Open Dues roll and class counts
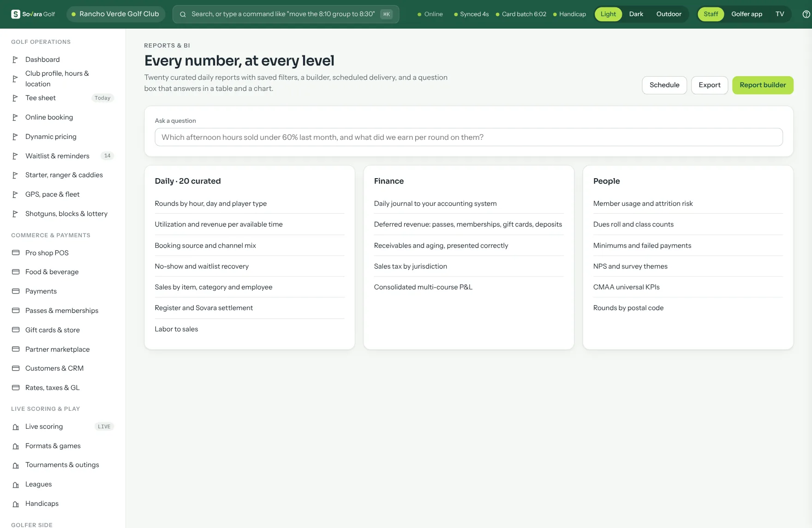The width and height of the screenshot is (812, 528). tap(688, 224)
